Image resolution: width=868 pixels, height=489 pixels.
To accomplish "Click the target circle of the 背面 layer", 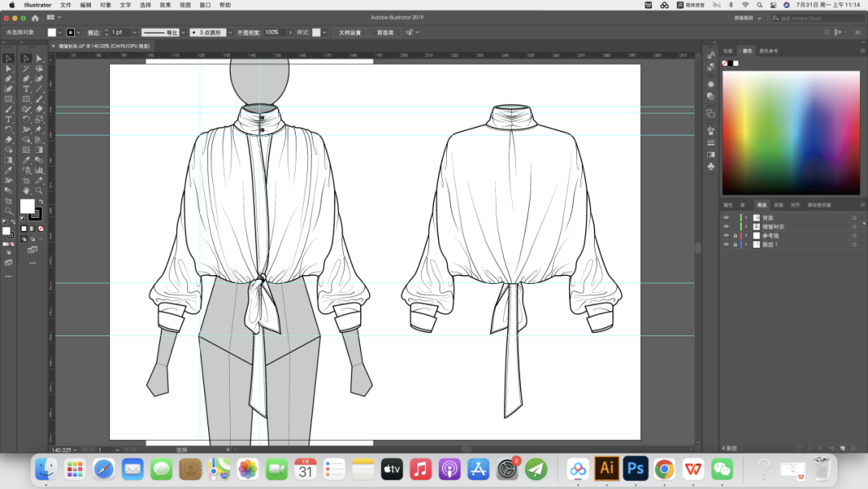I will point(854,218).
